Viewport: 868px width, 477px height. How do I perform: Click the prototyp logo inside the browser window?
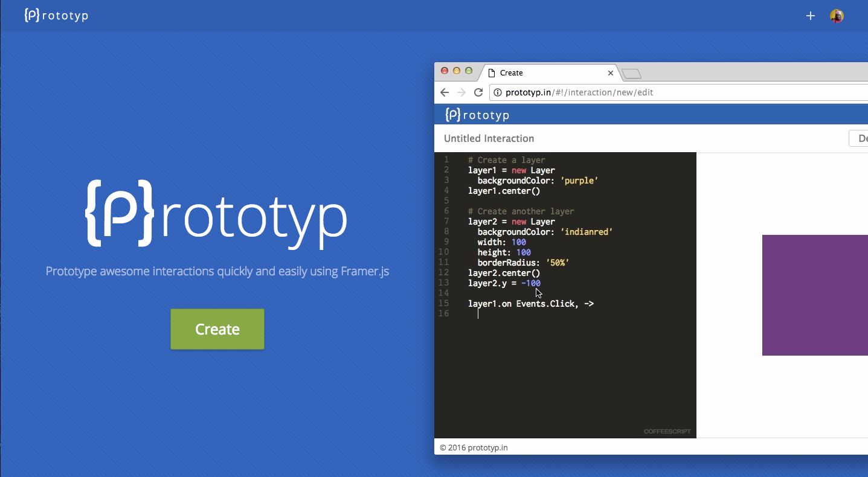pos(477,115)
